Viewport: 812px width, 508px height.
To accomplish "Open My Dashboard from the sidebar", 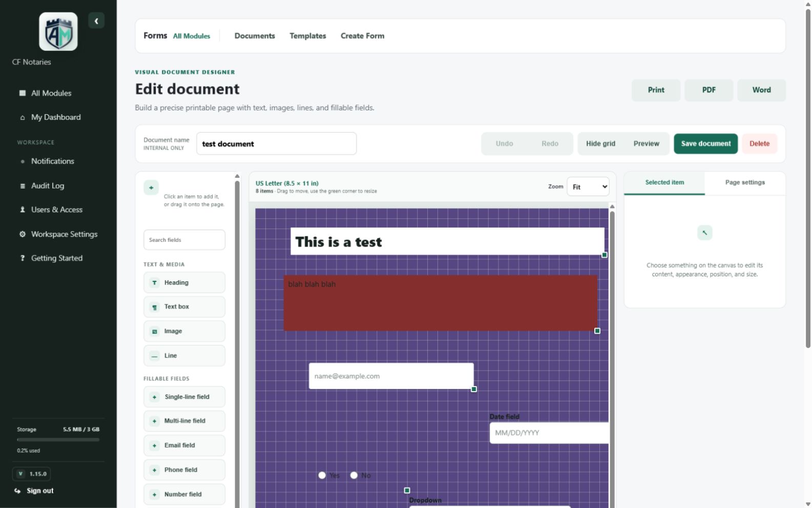I will click(55, 117).
